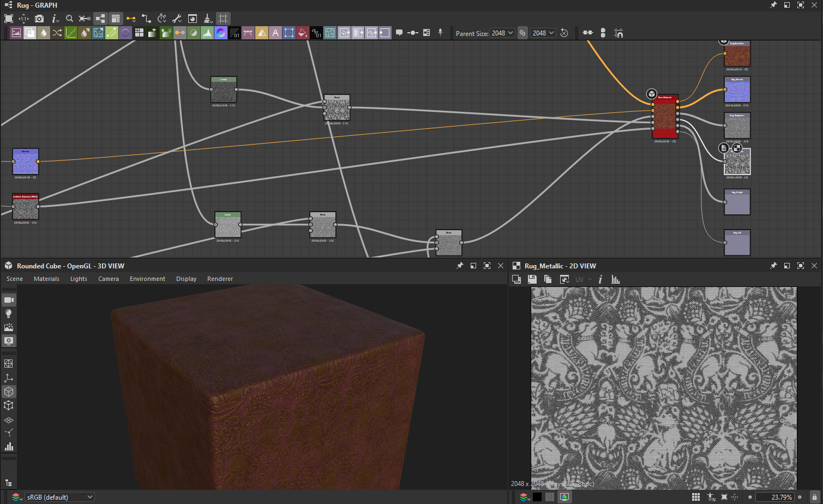Toggle environment image in 3D sidebar
The image size is (823, 504).
(x=9, y=327)
